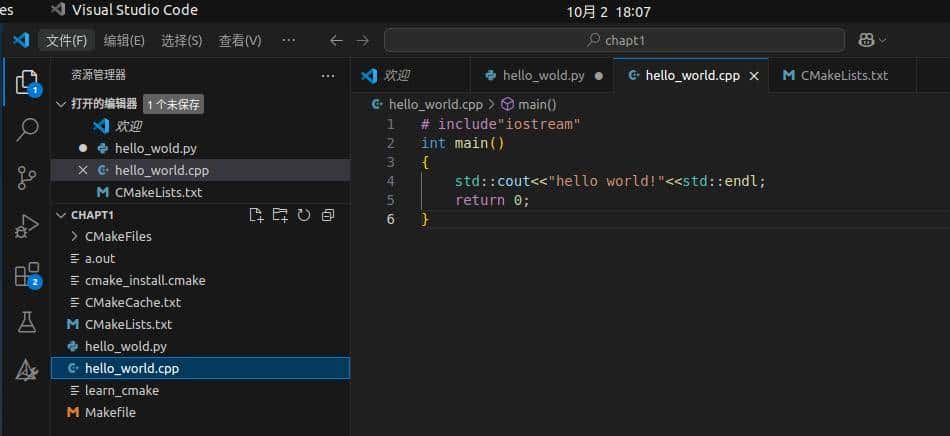Screen dimensions: 950x436
Task: Open the Source Control view icon
Action: click(x=27, y=178)
